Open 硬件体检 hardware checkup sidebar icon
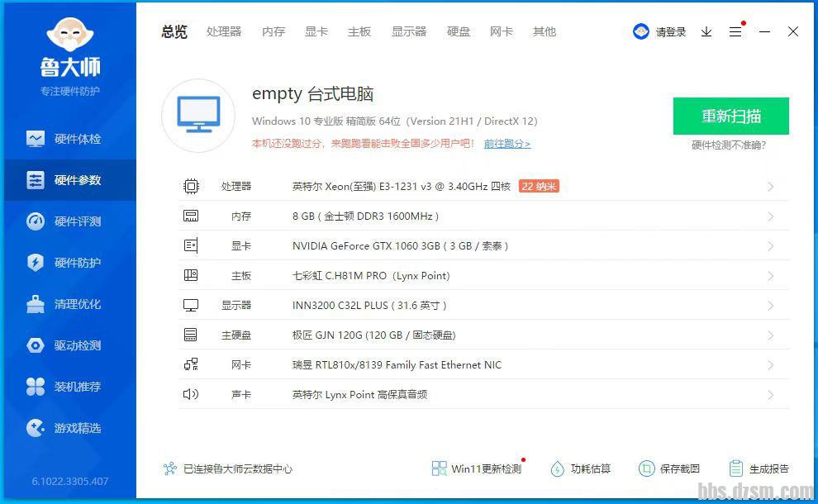This screenshot has height=504, width=818. (x=36, y=139)
